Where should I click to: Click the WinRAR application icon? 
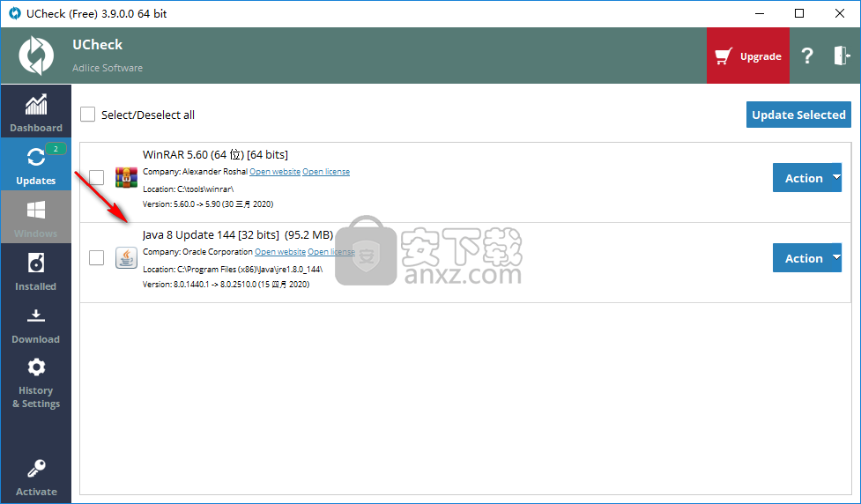coord(126,177)
